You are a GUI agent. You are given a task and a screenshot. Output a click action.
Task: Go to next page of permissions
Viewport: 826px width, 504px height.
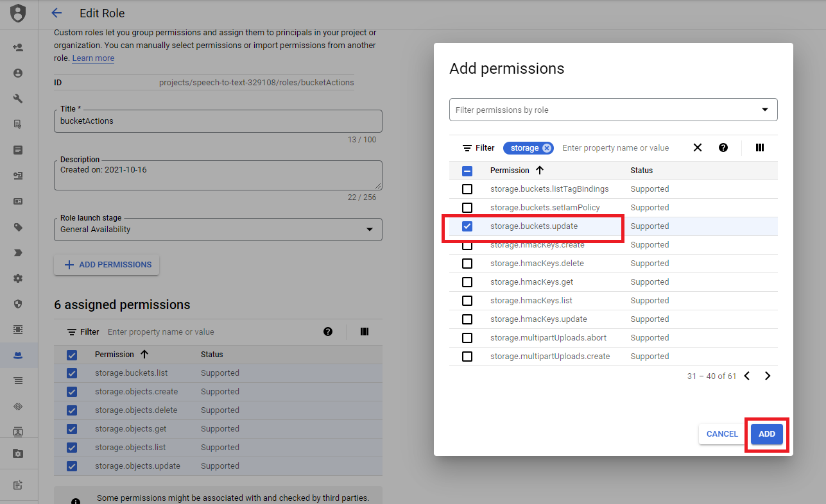pyautogui.click(x=768, y=376)
